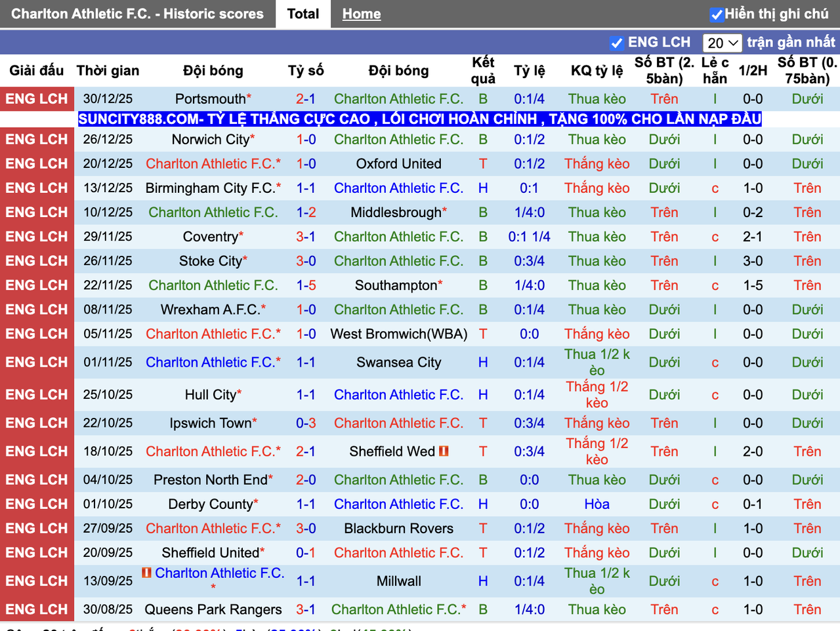Click the 'Charlton Athletic F.C. - Historic scores' title

click(x=137, y=14)
